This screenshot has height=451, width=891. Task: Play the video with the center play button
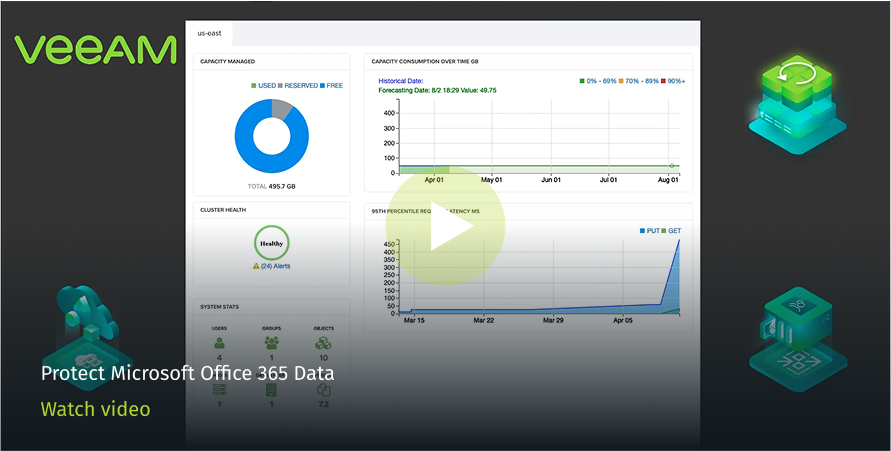(x=446, y=226)
